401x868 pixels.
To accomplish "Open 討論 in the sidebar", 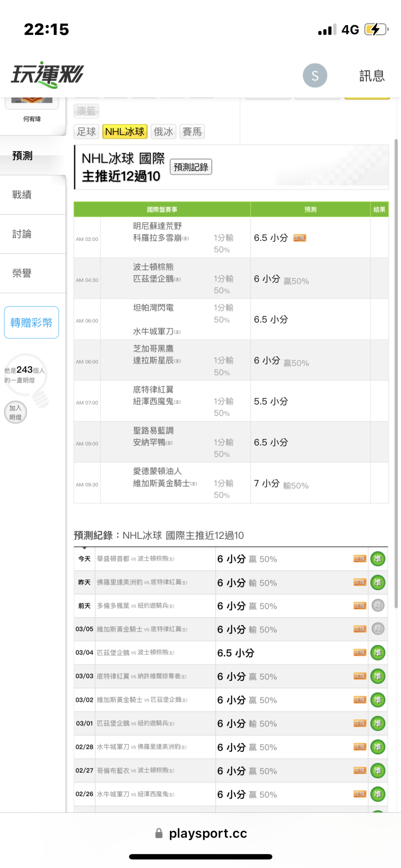I will tap(22, 234).
